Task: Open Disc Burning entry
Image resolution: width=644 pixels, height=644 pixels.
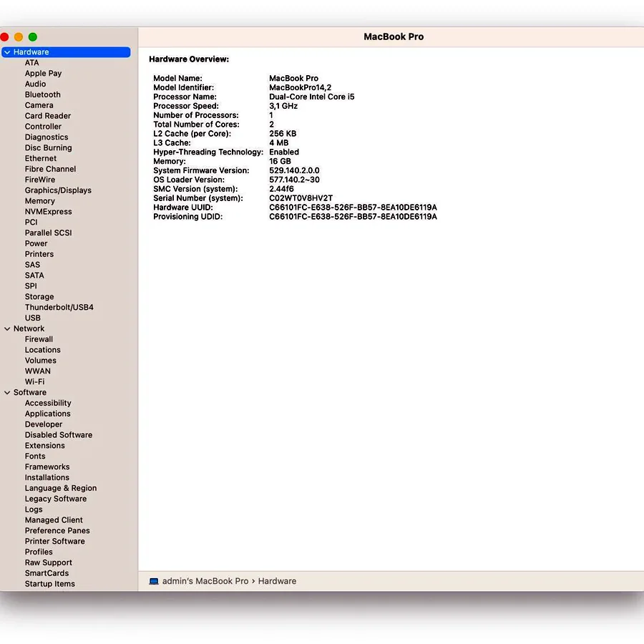Action: 49,148
